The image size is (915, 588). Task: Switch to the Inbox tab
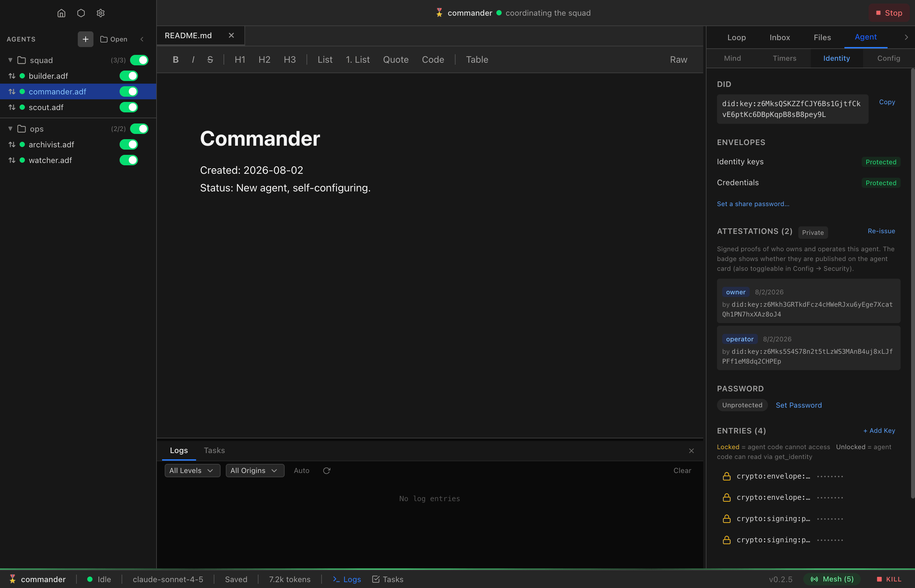[x=779, y=38]
